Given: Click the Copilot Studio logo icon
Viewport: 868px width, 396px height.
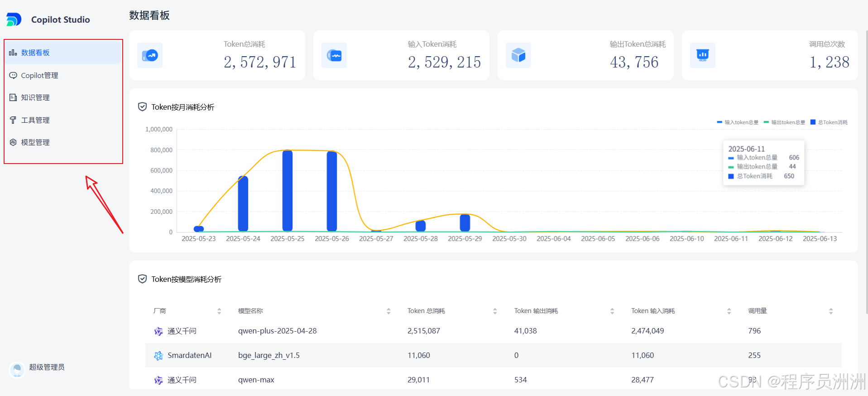Looking at the screenshot, I should (x=14, y=19).
